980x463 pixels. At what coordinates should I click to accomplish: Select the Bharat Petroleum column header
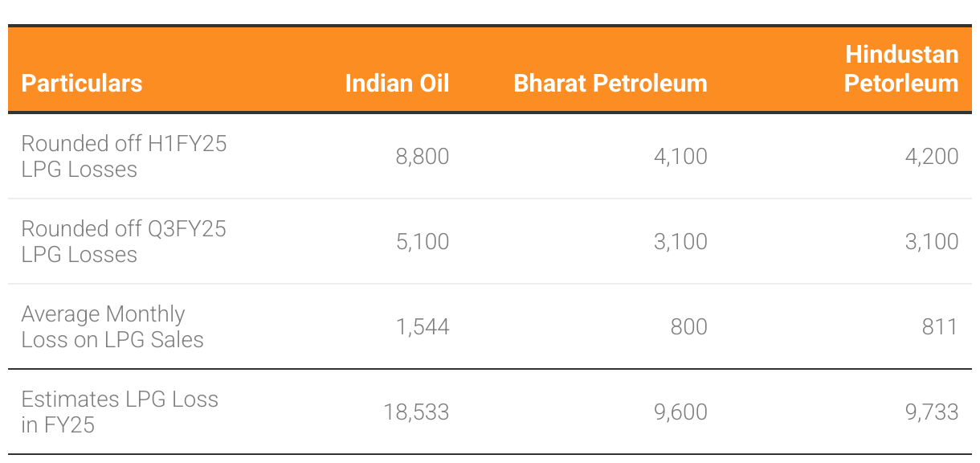coord(610,84)
